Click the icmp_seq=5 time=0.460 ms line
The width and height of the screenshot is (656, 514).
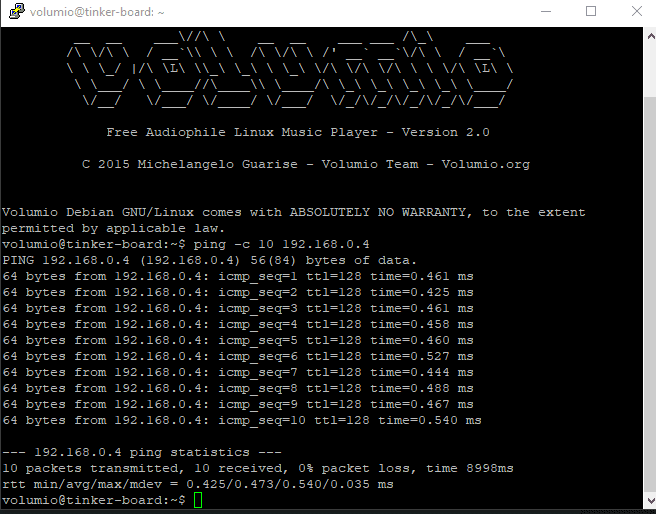[238, 340]
